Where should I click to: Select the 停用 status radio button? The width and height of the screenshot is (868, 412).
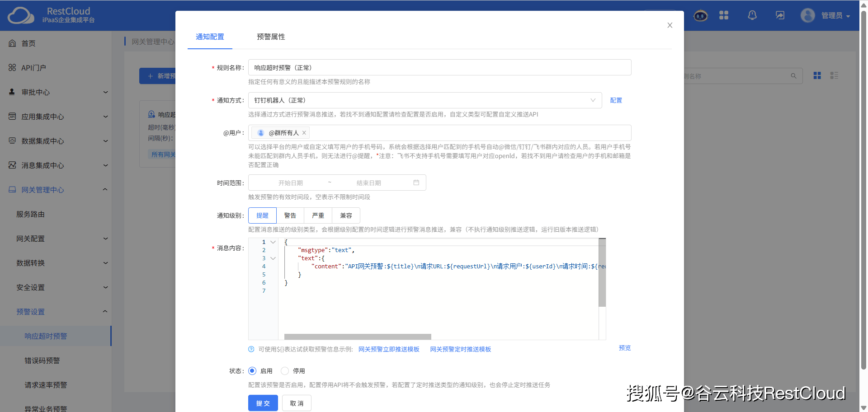coord(284,370)
